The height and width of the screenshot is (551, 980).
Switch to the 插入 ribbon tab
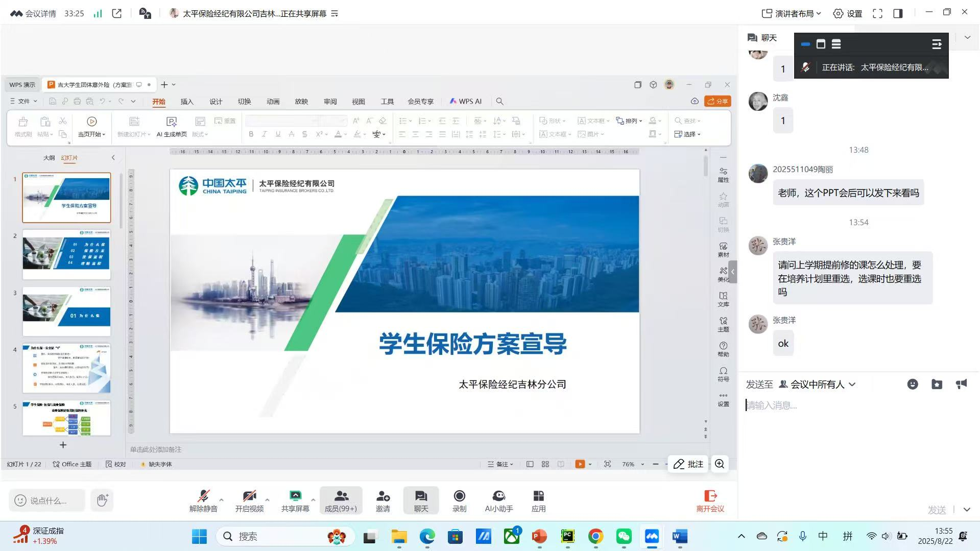pos(187,101)
